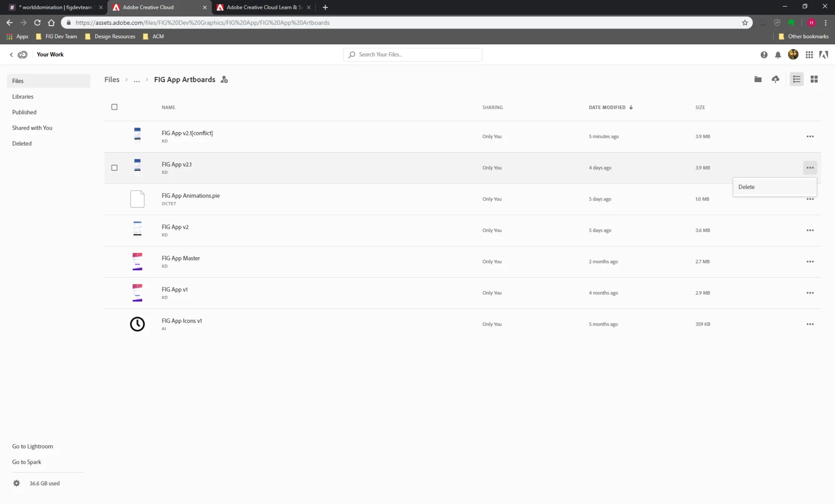Open FIG App v2.1[conflict] file
Screen dimensions: 835x504
point(187,133)
